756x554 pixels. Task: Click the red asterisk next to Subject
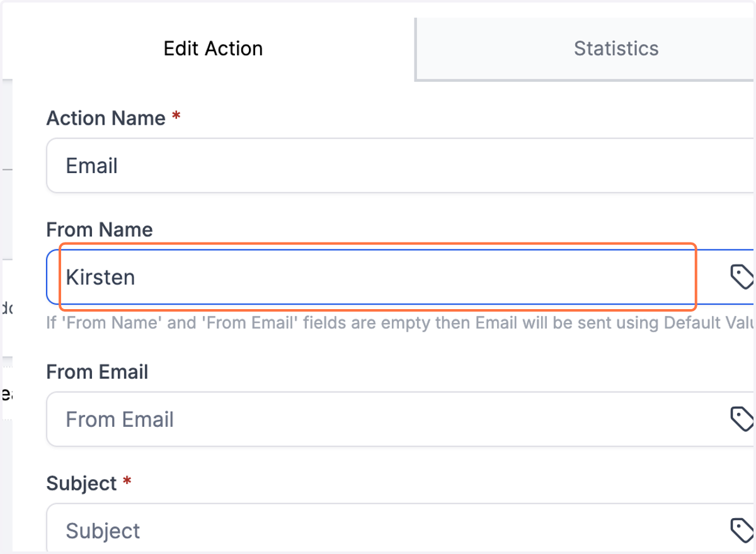pyautogui.click(x=127, y=482)
